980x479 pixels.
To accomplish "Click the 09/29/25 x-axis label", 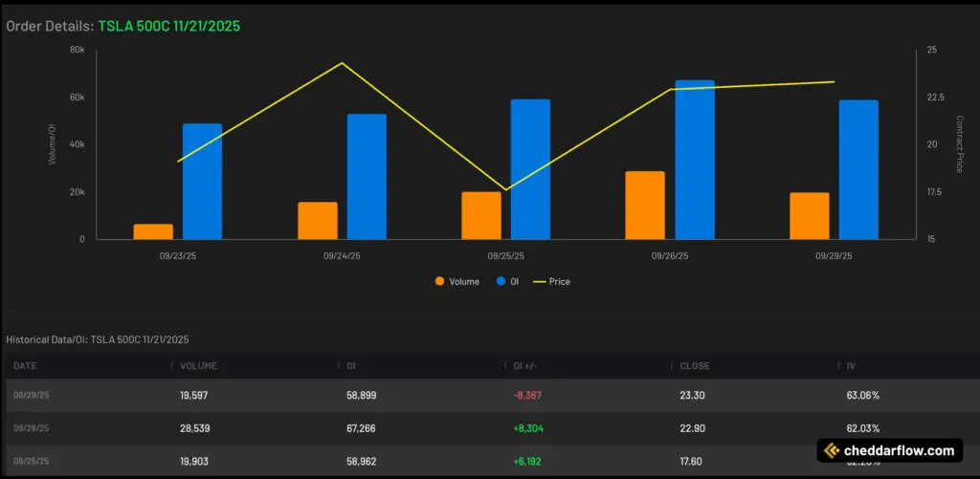I will pyautogui.click(x=834, y=256).
